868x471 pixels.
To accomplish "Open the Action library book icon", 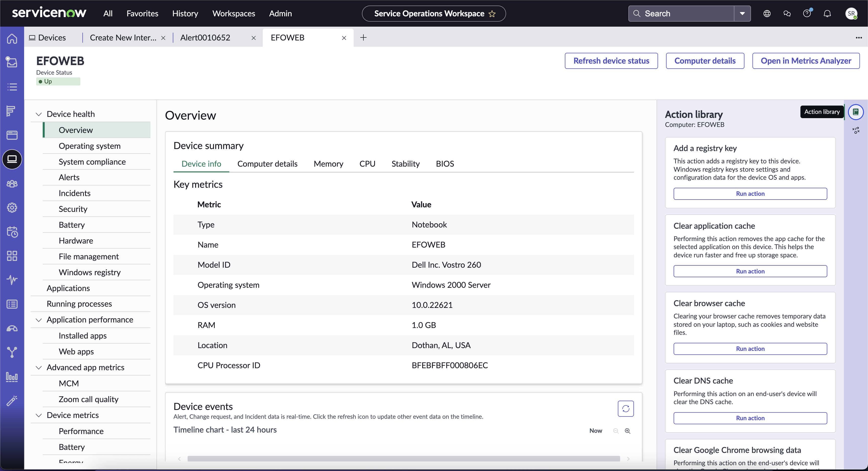I will [x=855, y=112].
